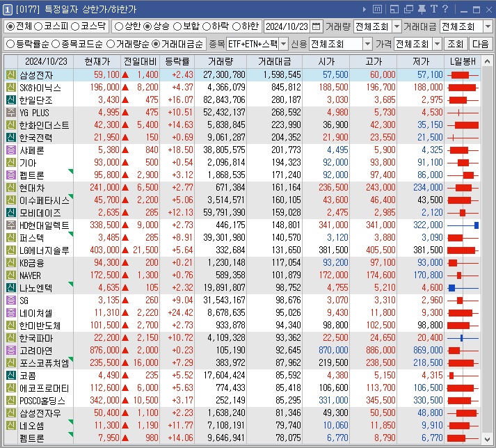The width and height of the screenshot is (496, 448).
Task: Sort by the 시가 column header
Action: tap(326, 61)
